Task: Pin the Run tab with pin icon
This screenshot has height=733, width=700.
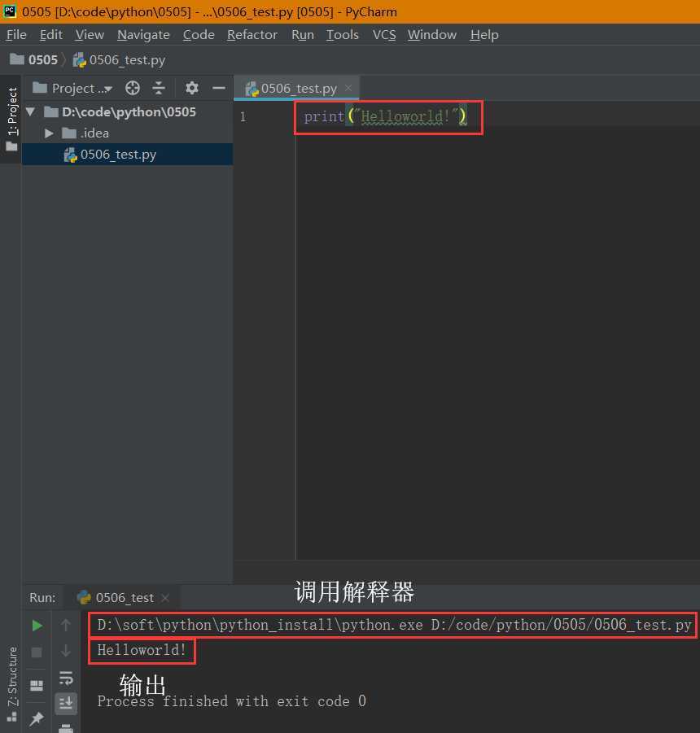Action: (x=37, y=718)
